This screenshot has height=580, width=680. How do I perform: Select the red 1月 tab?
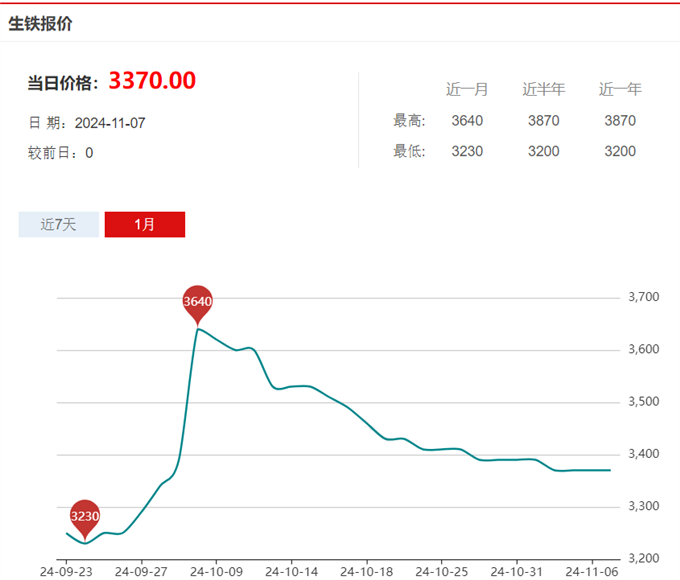144,224
